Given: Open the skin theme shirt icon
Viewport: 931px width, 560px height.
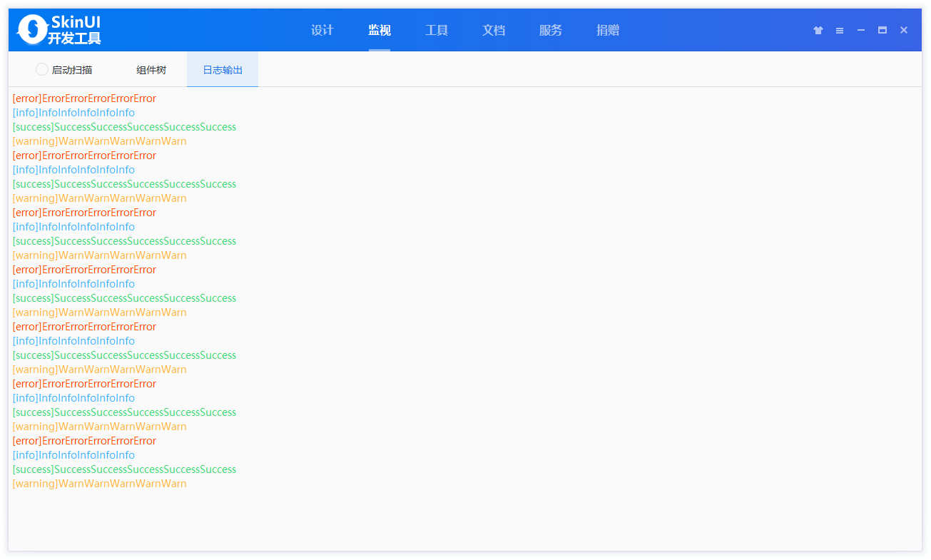Looking at the screenshot, I should point(818,30).
